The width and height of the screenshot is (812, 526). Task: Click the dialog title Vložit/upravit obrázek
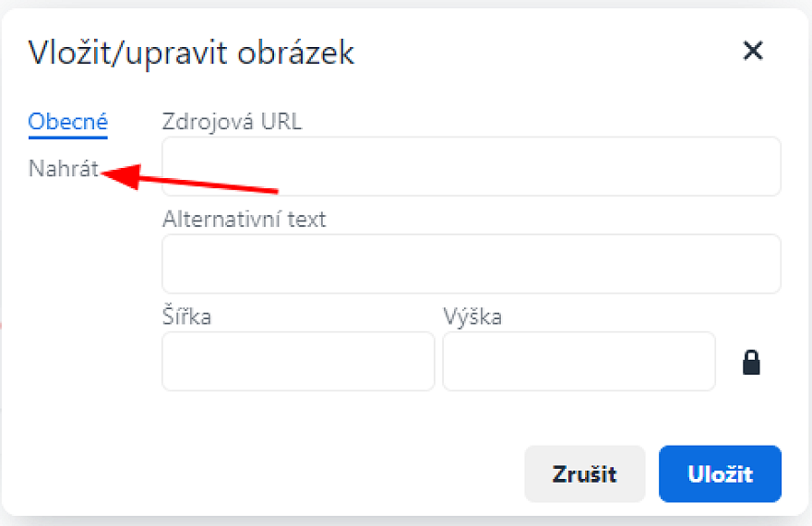191,52
